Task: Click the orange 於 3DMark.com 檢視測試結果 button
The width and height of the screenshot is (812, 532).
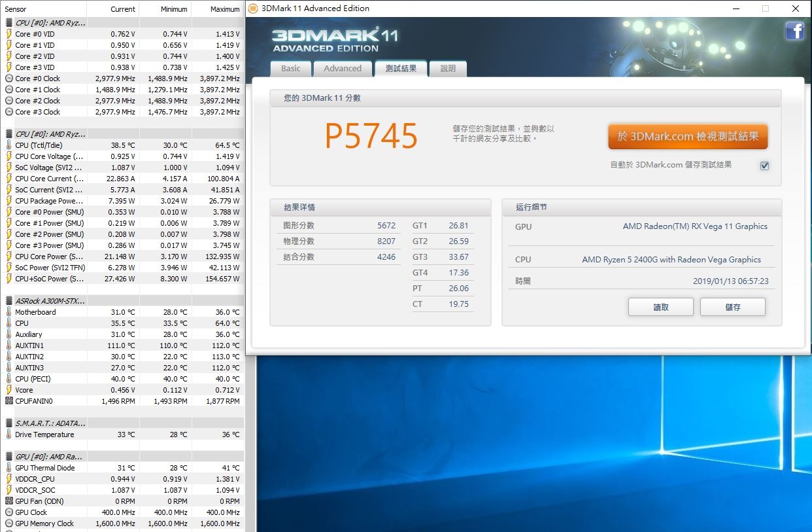Action: tap(688, 137)
